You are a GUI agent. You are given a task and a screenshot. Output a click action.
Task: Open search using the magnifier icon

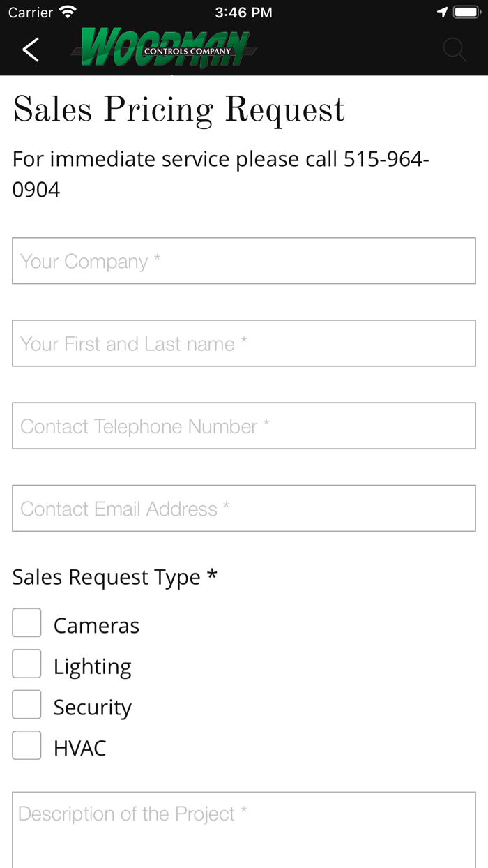tap(454, 50)
